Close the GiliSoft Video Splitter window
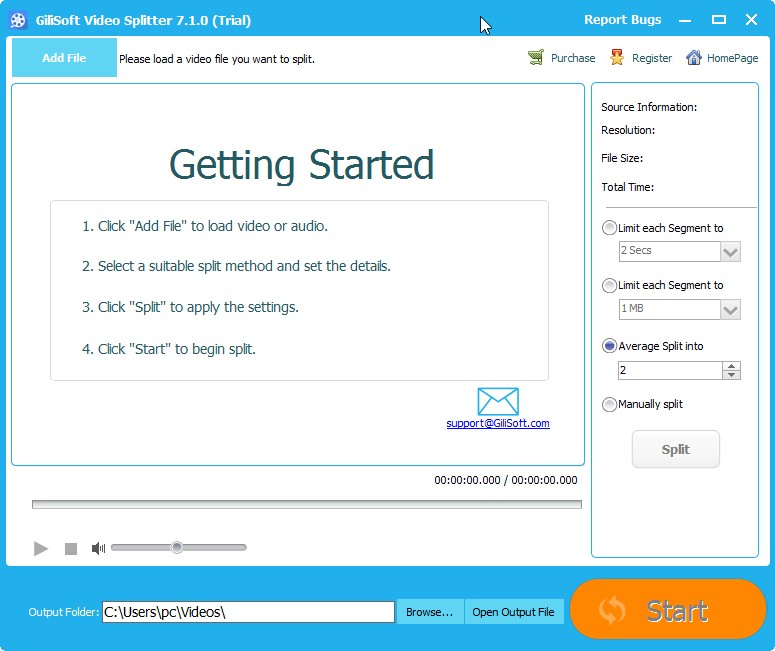Screen dimensions: 775x651 [x=751, y=20]
